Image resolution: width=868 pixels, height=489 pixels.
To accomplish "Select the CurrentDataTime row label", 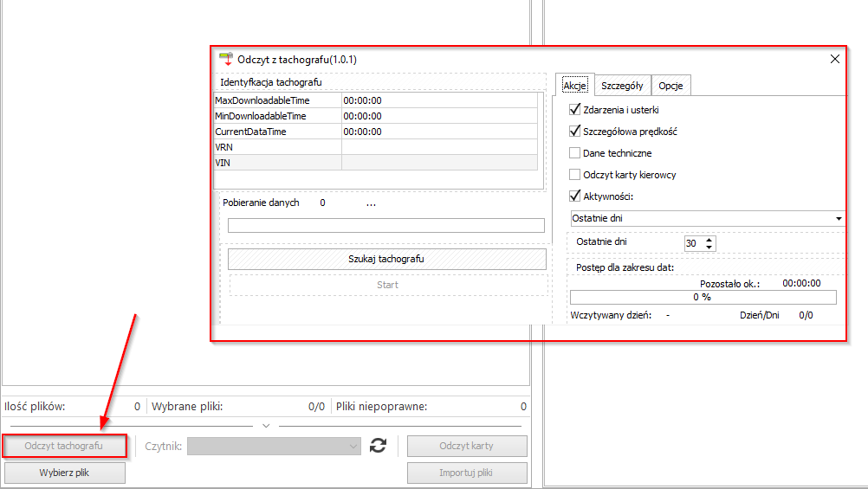I will (x=250, y=132).
